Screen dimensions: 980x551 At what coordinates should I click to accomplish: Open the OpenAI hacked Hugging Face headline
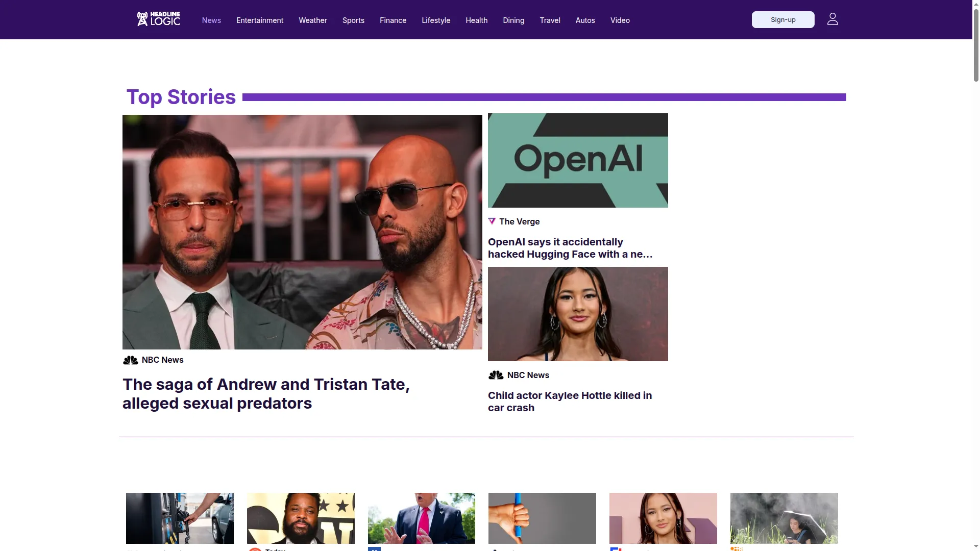coord(570,248)
